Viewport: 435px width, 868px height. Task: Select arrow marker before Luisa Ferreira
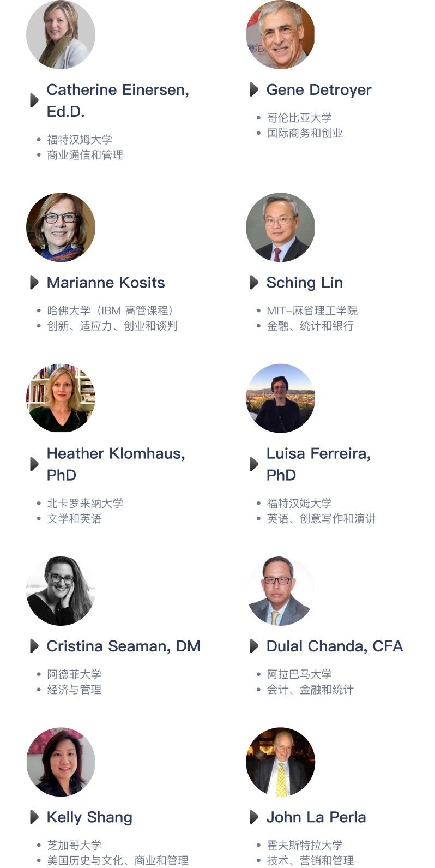point(253,464)
